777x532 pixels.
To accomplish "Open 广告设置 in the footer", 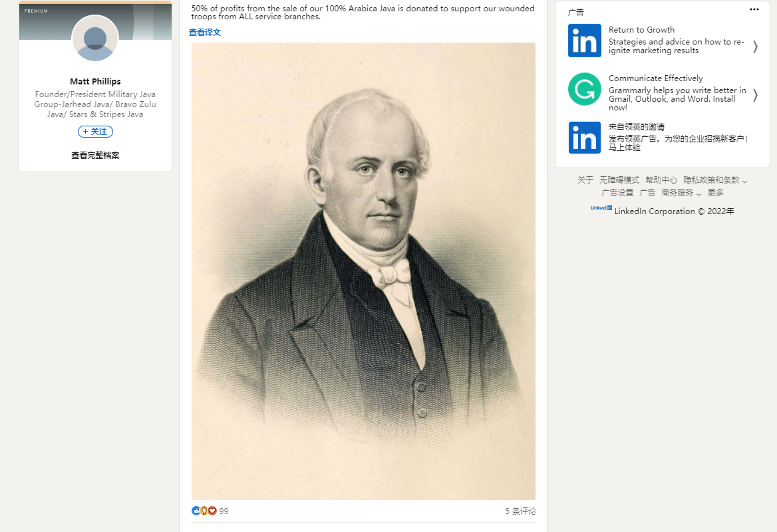I will [617, 193].
